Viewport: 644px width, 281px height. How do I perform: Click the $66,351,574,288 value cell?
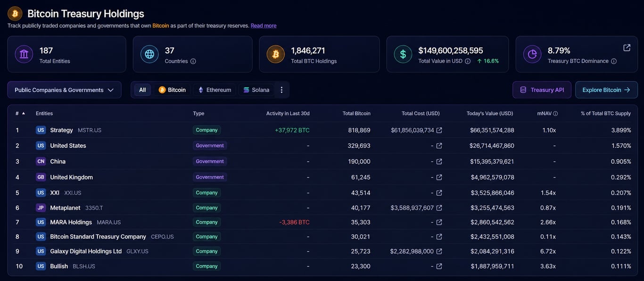coord(492,130)
